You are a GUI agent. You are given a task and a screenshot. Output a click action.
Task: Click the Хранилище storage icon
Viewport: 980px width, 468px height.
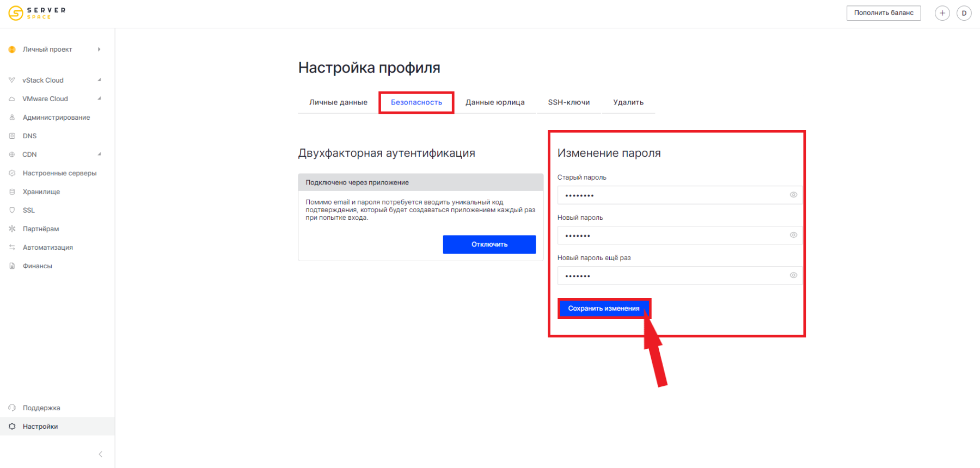[12, 192]
